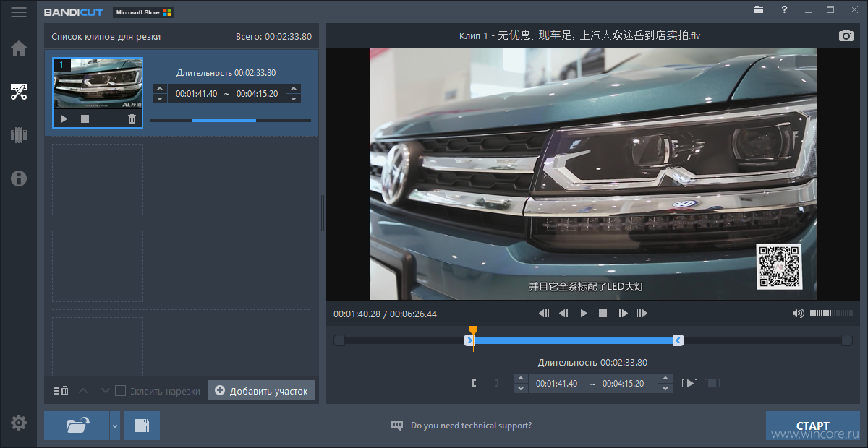Step one frame forward in the player
Screen dimensions: 868x448
click(x=623, y=314)
